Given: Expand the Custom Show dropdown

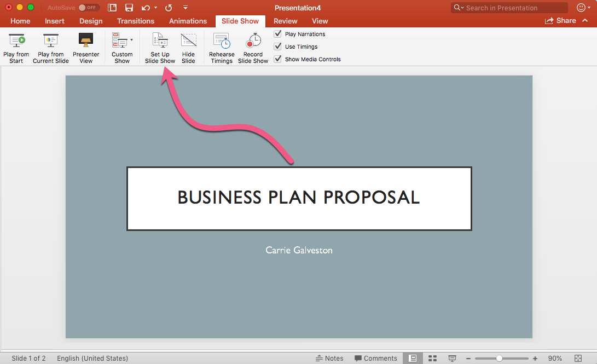Looking at the screenshot, I should 131,40.
